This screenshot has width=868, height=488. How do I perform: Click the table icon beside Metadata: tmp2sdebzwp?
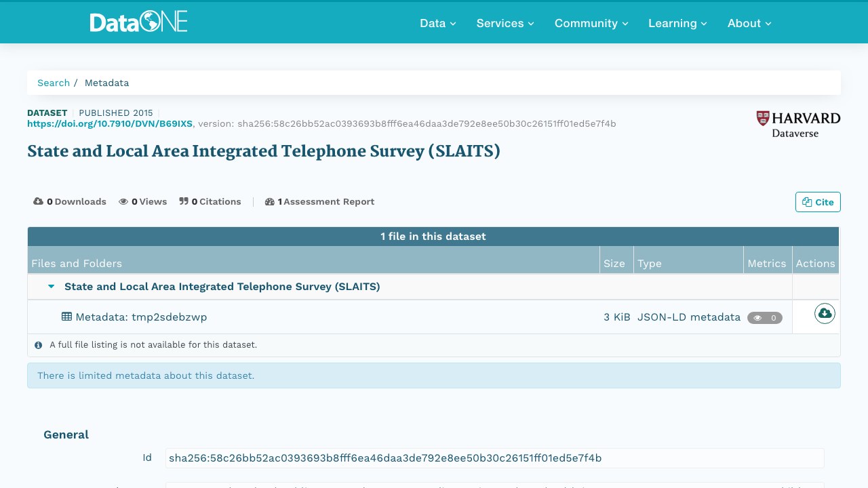coord(67,317)
